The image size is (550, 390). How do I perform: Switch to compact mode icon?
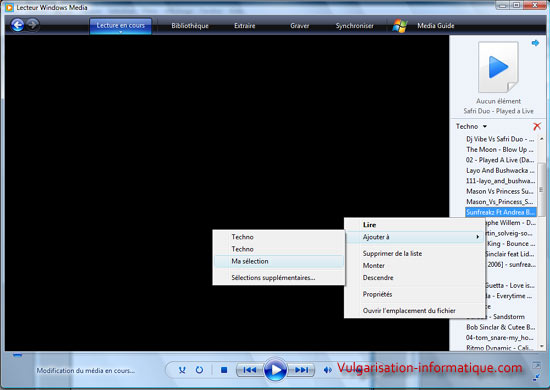(536, 378)
